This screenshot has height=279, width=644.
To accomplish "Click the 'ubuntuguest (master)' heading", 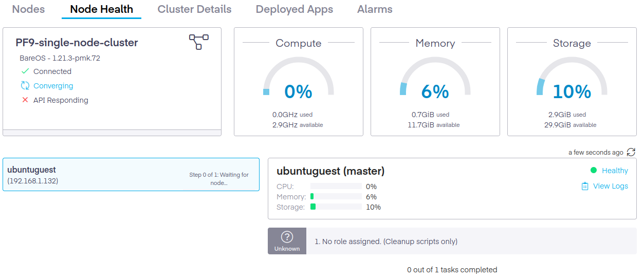I will click(330, 171).
